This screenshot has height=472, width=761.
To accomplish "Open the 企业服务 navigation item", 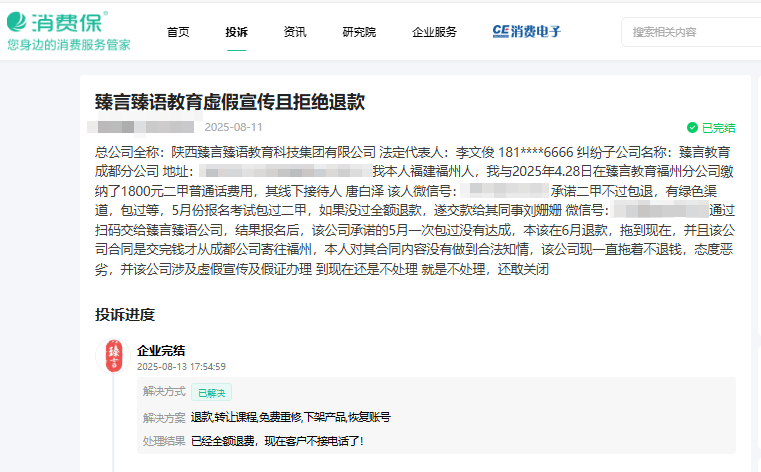I will 434,32.
